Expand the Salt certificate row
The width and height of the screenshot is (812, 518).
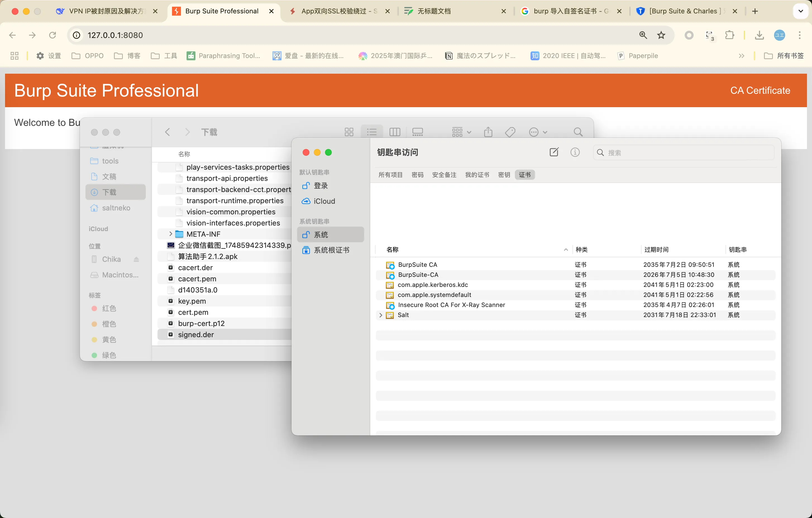tap(381, 315)
